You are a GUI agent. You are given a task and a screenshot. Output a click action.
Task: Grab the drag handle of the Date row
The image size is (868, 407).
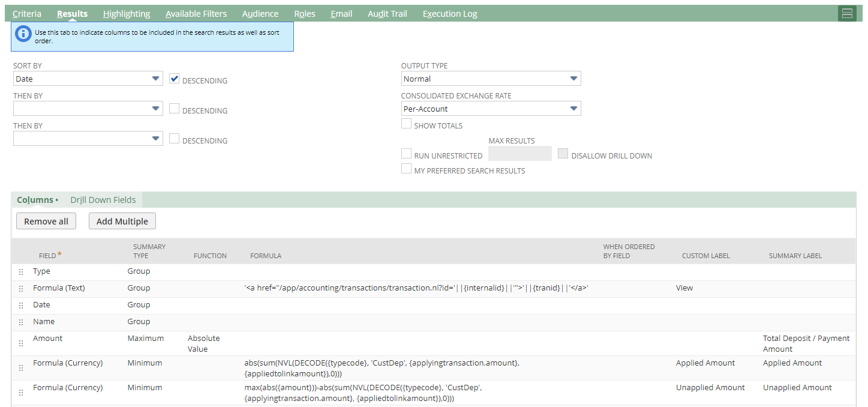coord(21,306)
